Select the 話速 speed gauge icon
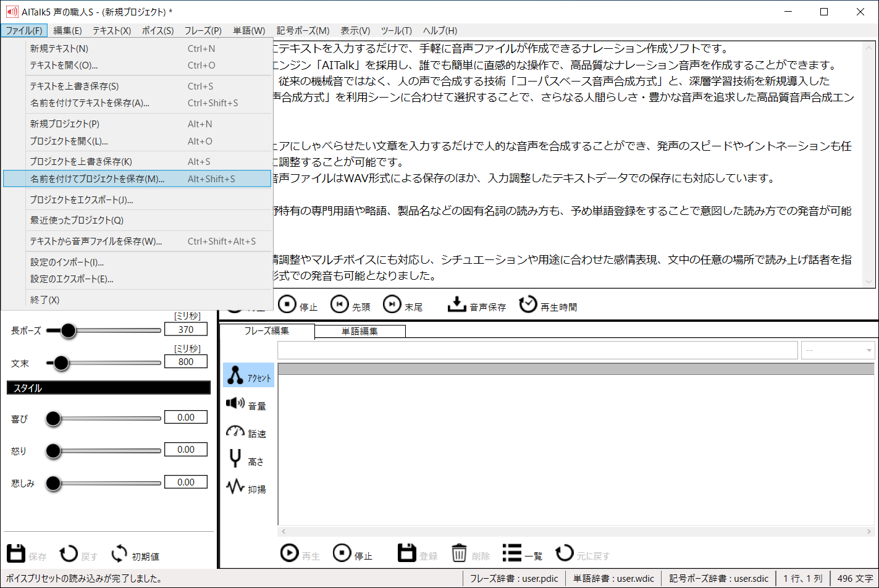The height and width of the screenshot is (588, 879). [235, 431]
